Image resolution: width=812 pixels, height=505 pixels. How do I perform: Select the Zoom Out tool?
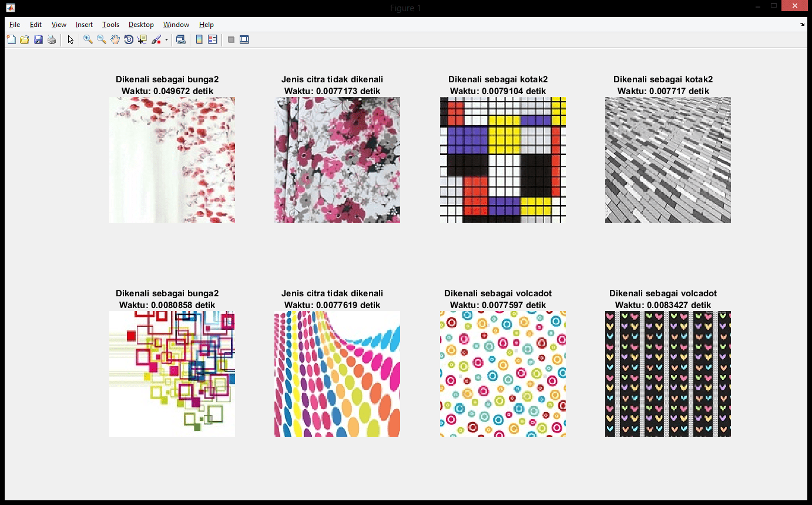coord(102,40)
